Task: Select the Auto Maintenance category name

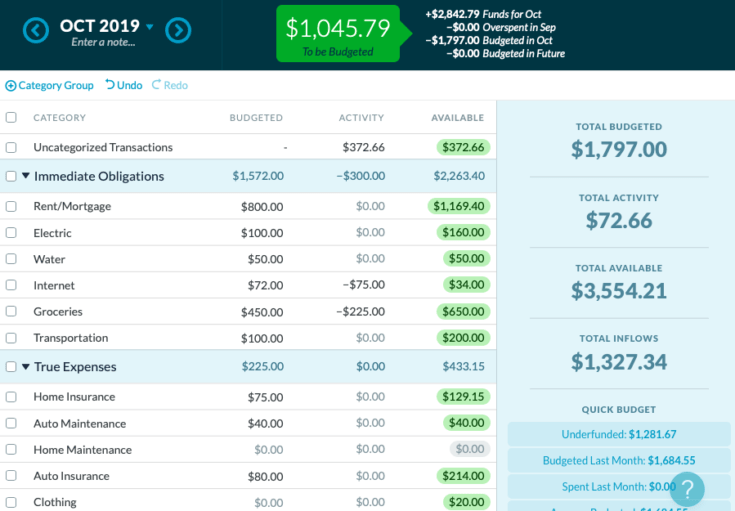Action: click(79, 424)
